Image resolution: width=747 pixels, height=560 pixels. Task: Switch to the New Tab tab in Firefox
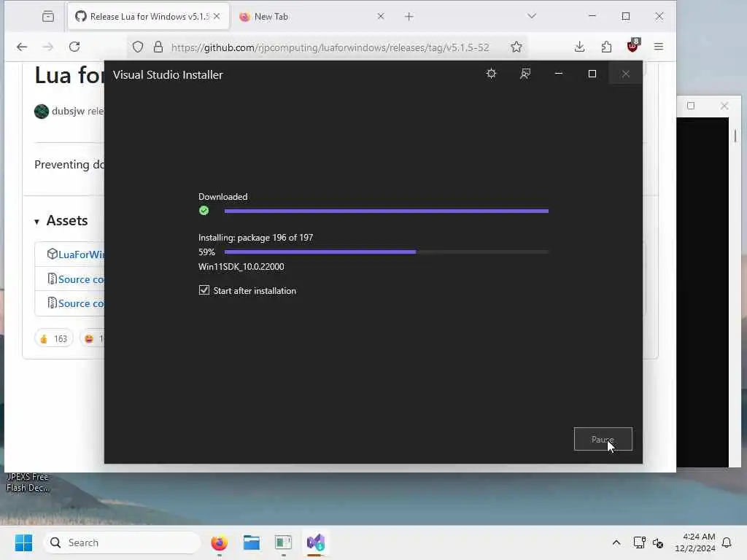pyautogui.click(x=311, y=17)
